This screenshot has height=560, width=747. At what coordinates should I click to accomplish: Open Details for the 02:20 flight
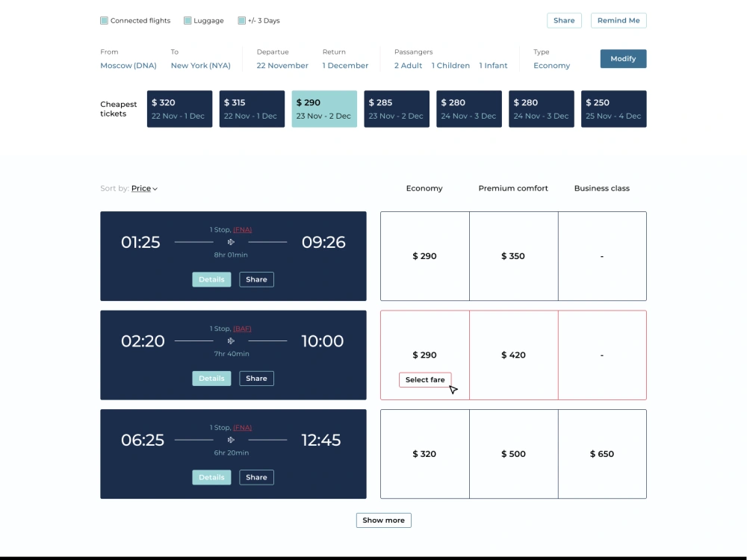[211, 379]
